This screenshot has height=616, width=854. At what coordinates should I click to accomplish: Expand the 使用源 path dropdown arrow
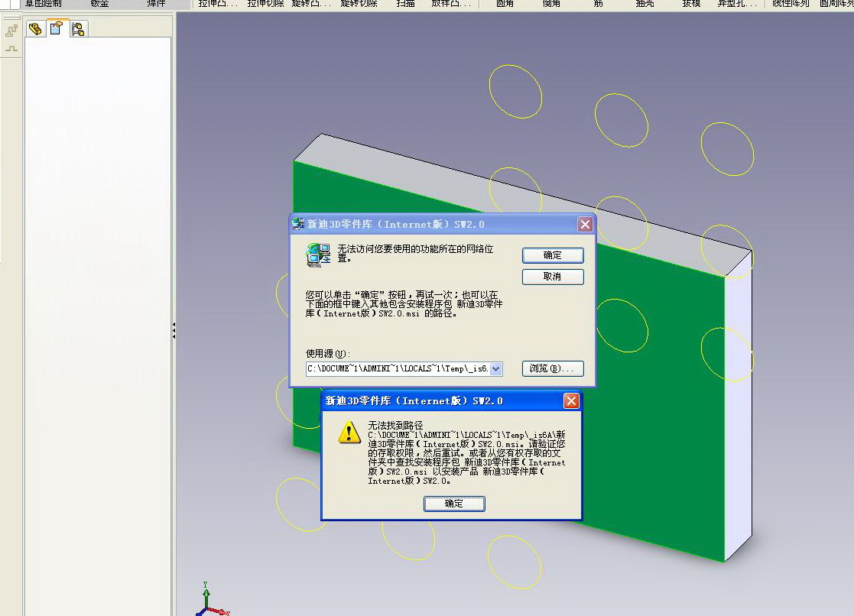coord(495,368)
